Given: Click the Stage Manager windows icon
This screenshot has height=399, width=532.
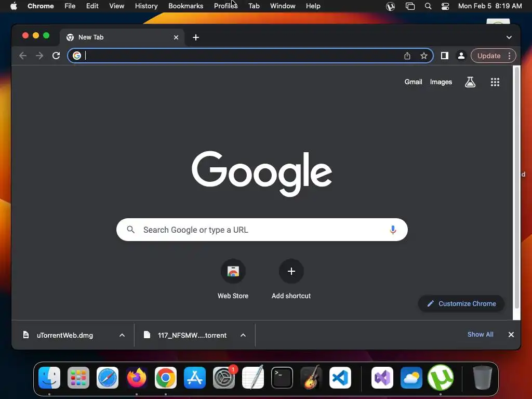Looking at the screenshot, I should pyautogui.click(x=410, y=6).
